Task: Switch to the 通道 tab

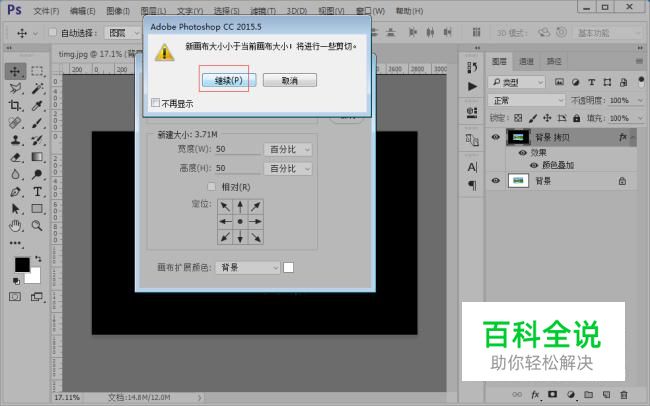Action: pos(526,62)
